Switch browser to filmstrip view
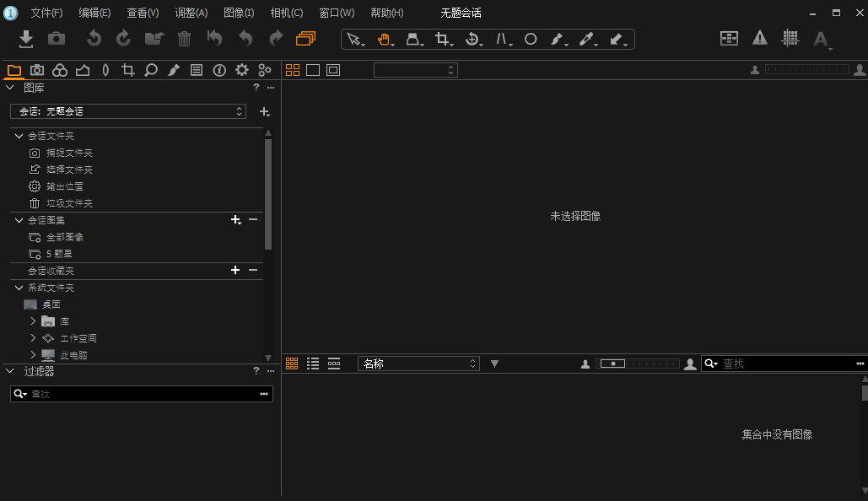Screen dimensions: 868x501 (x=334, y=364)
